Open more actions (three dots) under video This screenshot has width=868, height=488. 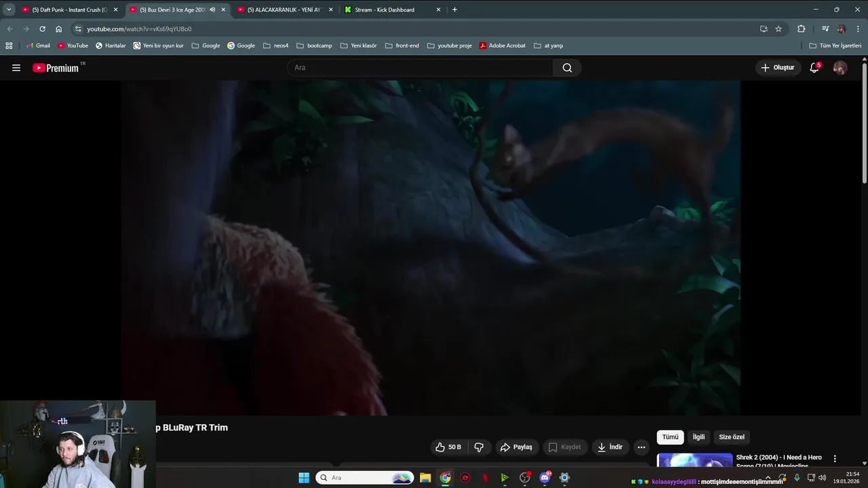(x=642, y=447)
